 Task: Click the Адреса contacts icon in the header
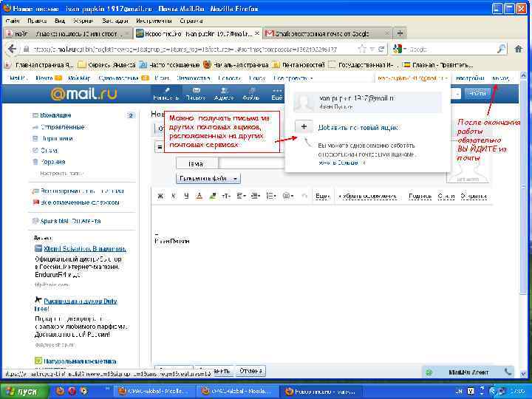224,94
